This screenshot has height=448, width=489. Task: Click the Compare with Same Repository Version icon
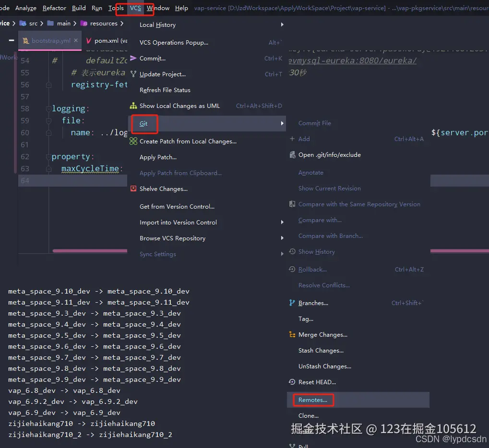(292, 204)
